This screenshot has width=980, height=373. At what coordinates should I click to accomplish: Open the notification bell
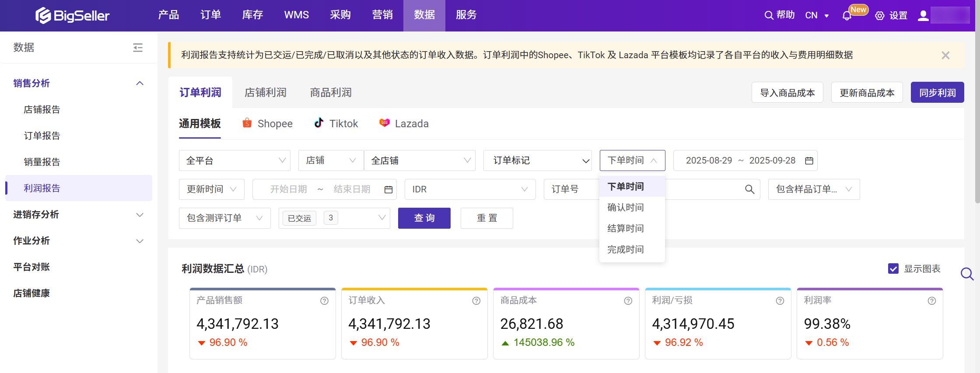point(847,16)
